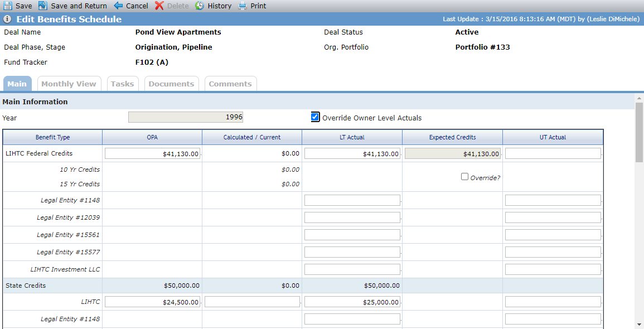Click the History clock icon
This screenshot has height=329, width=644.
pos(200,6)
